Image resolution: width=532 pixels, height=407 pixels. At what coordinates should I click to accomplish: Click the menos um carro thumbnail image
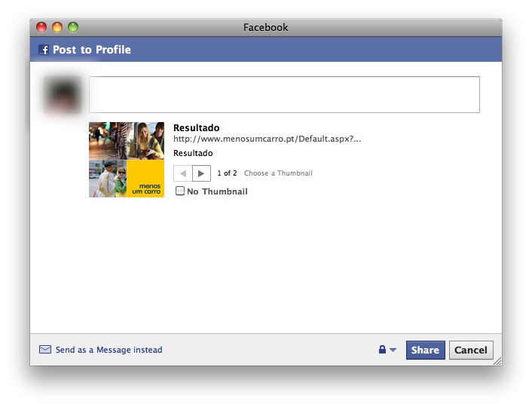127,160
